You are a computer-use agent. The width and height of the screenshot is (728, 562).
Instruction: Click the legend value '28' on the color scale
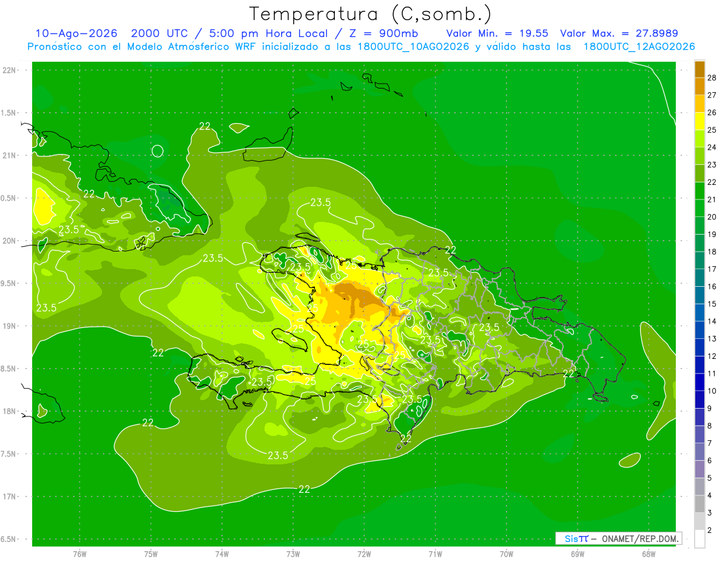click(712, 77)
